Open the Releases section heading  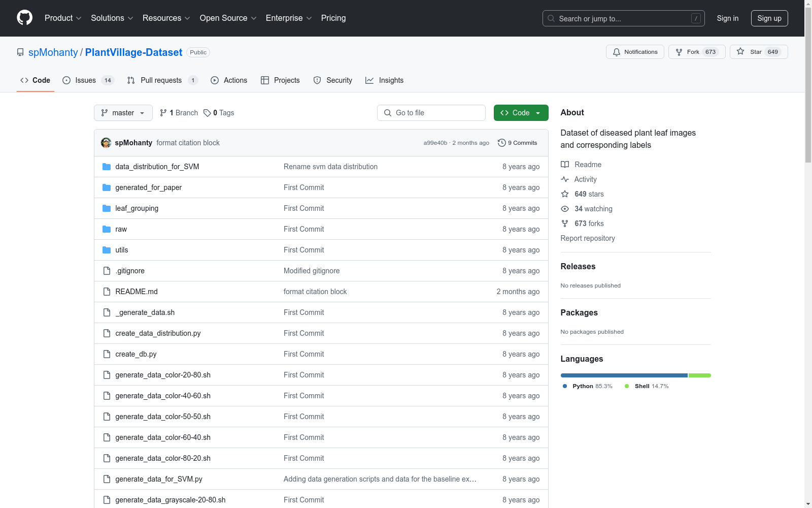click(x=578, y=266)
